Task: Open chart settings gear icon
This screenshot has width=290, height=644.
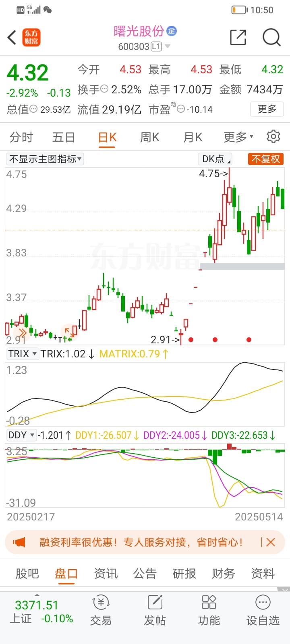Action: click(273, 137)
